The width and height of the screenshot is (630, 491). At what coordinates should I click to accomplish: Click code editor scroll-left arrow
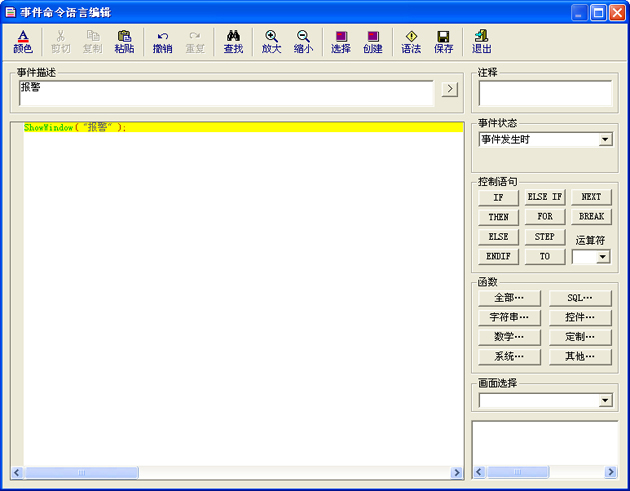click(x=17, y=473)
